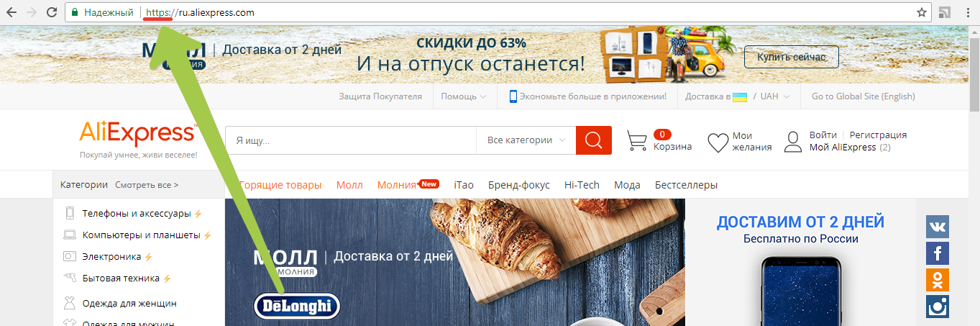Bookmark page with the star icon

click(x=921, y=12)
